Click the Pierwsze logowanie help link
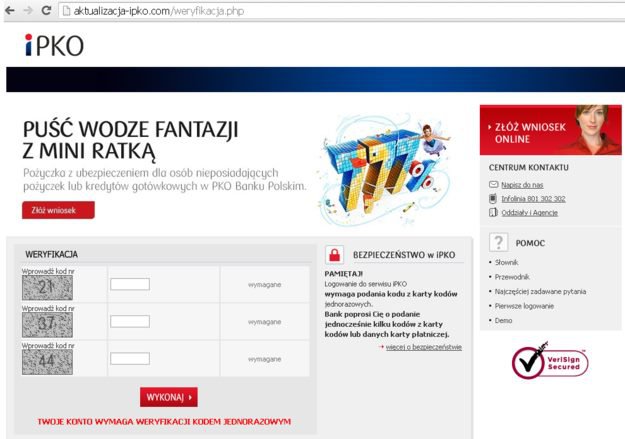Viewport: 625px width, 439px height. (x=525, y=305)
